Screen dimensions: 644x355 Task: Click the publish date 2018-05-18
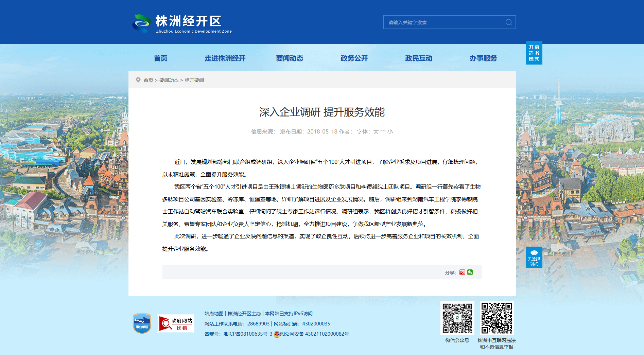(322, 131)
